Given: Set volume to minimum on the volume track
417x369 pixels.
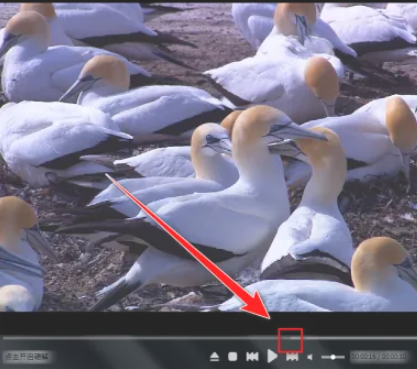Looking at the screenshot, I should 322,357.
